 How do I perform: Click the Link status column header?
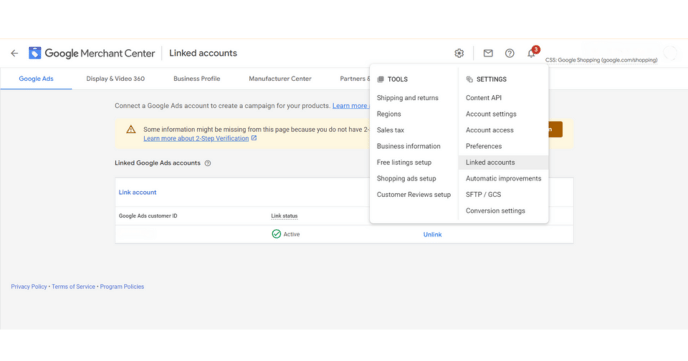click(284, 216)
